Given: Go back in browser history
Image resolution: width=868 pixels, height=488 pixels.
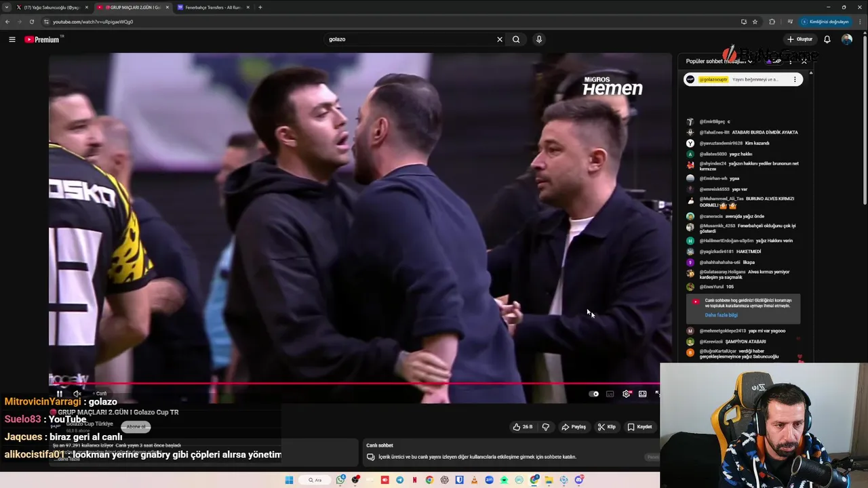Looking at the screenshot, I should point(7,22).
